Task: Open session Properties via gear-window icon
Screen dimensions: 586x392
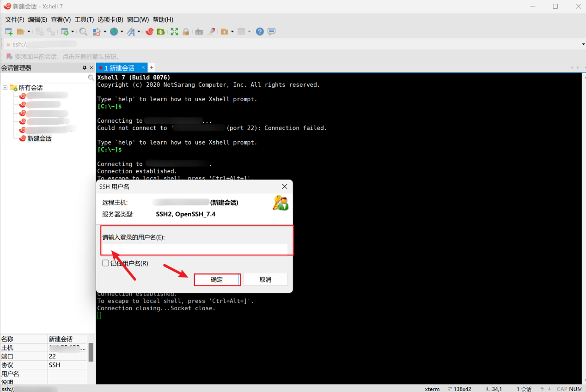Action: [65, 31]
